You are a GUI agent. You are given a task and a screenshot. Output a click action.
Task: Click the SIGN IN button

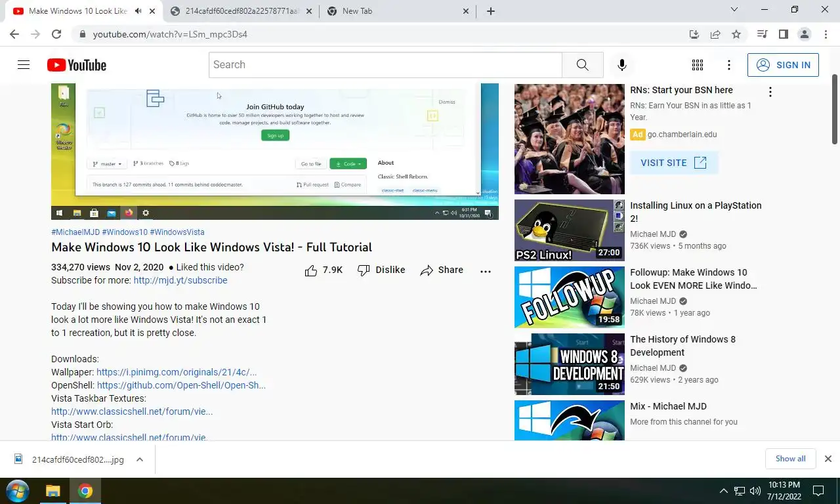783,65
